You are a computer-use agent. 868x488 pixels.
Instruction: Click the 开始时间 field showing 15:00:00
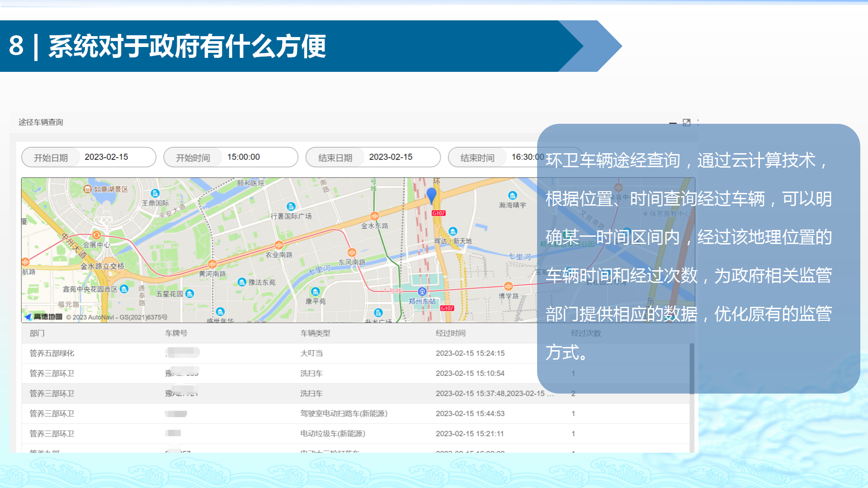tap(231, 157)
